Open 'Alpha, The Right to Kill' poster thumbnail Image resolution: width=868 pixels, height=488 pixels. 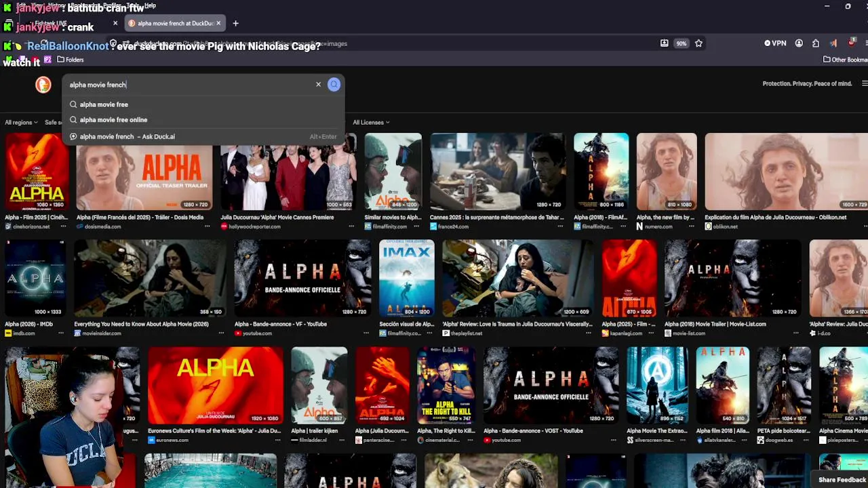(446, 384)
